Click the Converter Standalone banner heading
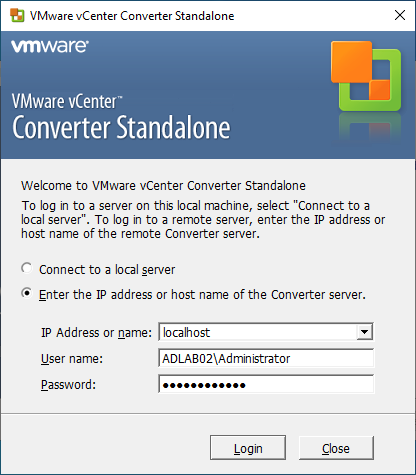The image size is (416, 475). pos(121,127)
